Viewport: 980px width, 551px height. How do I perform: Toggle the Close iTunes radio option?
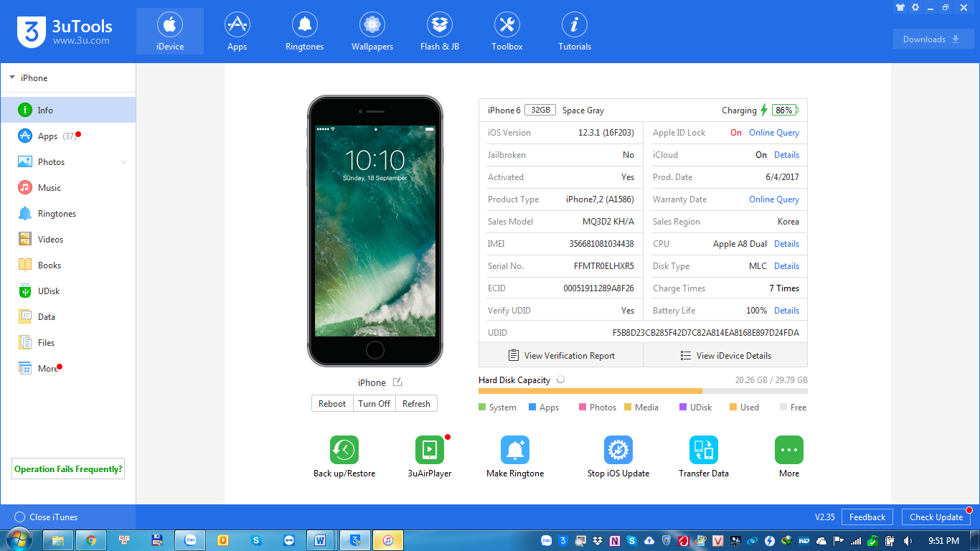pos(19,517)
